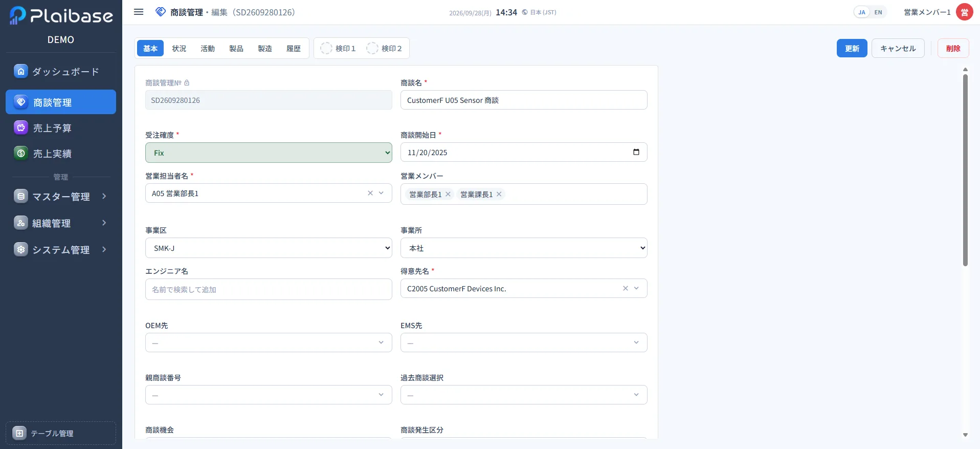Viewport: 980px width, 449px height.
Task: Toggle the 検印 2 stamp
Action: tap(384, 48)
